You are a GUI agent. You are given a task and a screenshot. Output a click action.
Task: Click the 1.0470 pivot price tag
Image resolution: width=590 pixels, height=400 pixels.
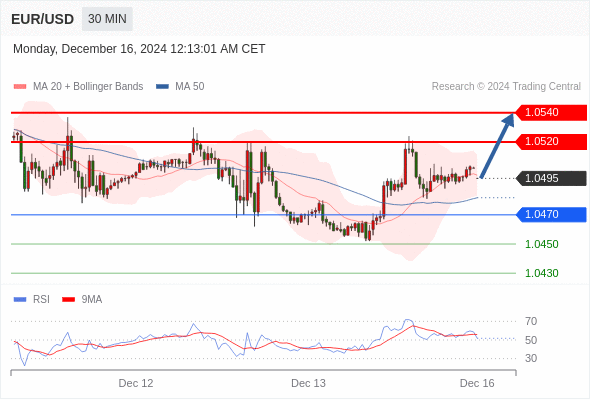tap(550, 214)
